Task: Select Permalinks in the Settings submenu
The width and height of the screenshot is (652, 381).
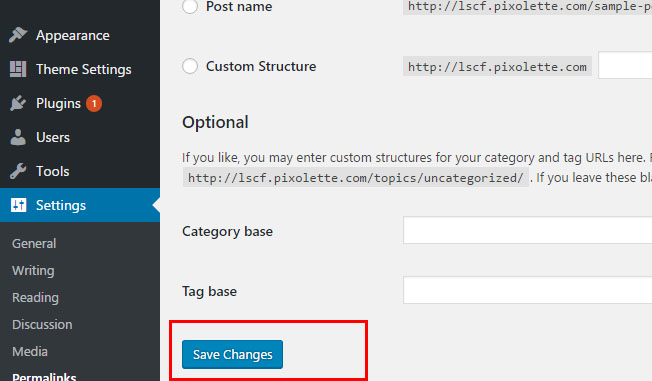Action: tap(44, 376)
